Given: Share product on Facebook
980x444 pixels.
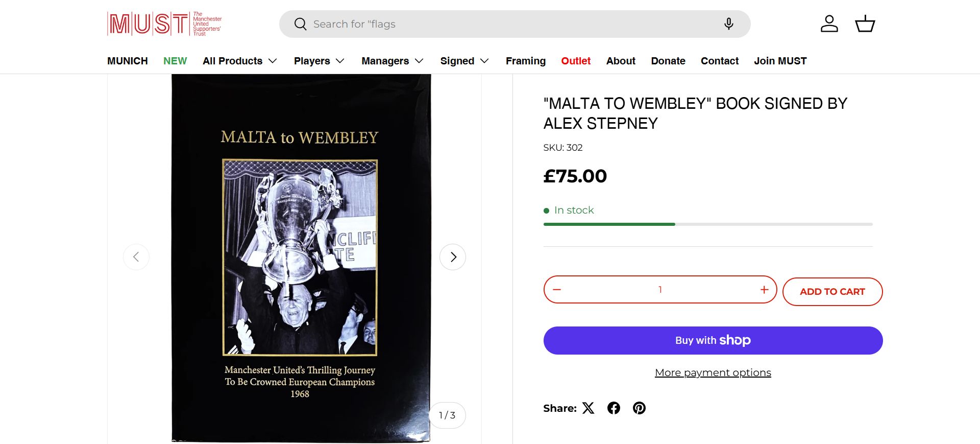Looking at the screenshot, I should [614, 408].
